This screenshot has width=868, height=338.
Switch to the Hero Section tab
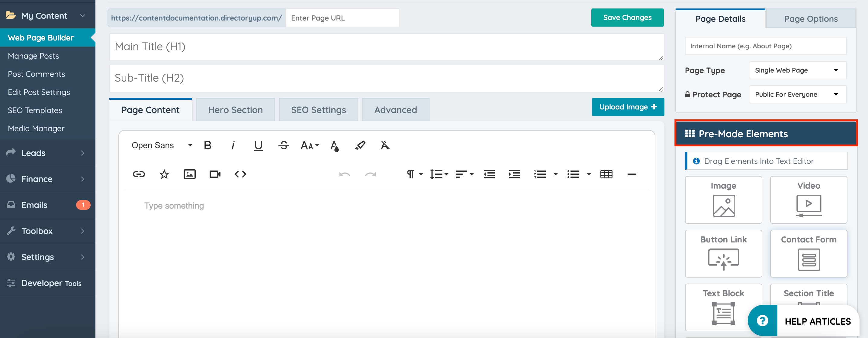pos(235,110)
